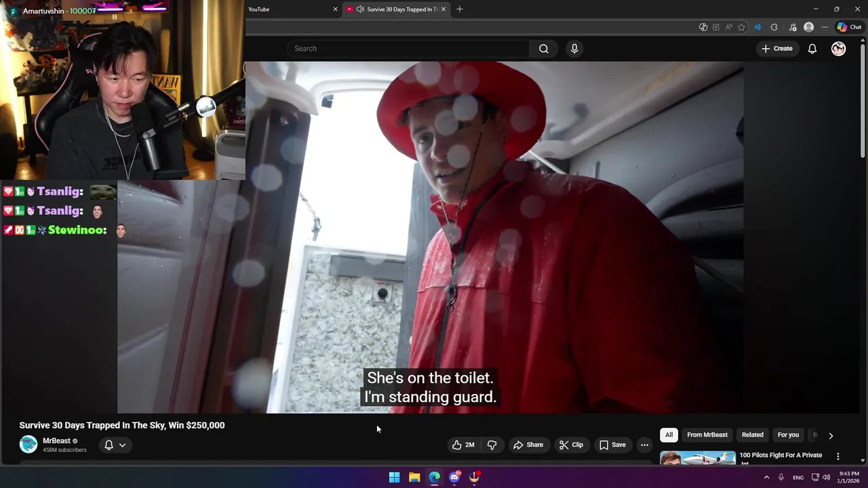Viewport: 868px width, 488px height.
Task: Focus the YouTube Search input field
Action: (x=409, y=49)
